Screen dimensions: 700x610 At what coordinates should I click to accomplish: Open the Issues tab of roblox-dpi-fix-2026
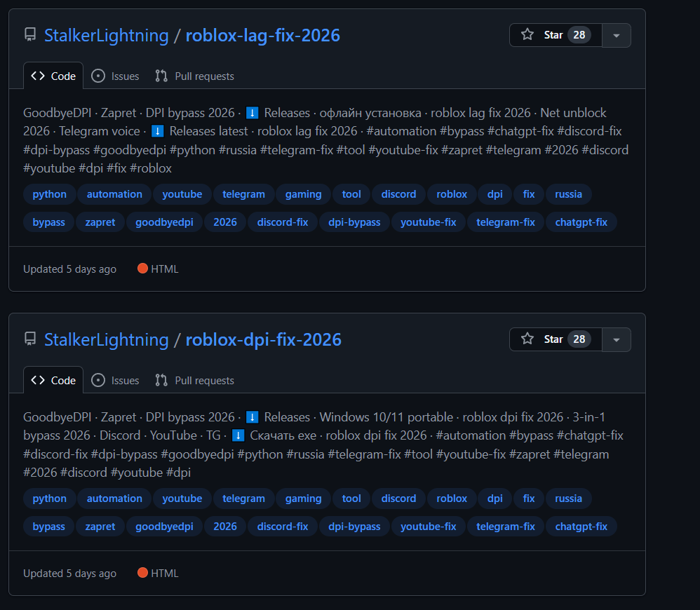pos(115,380)
